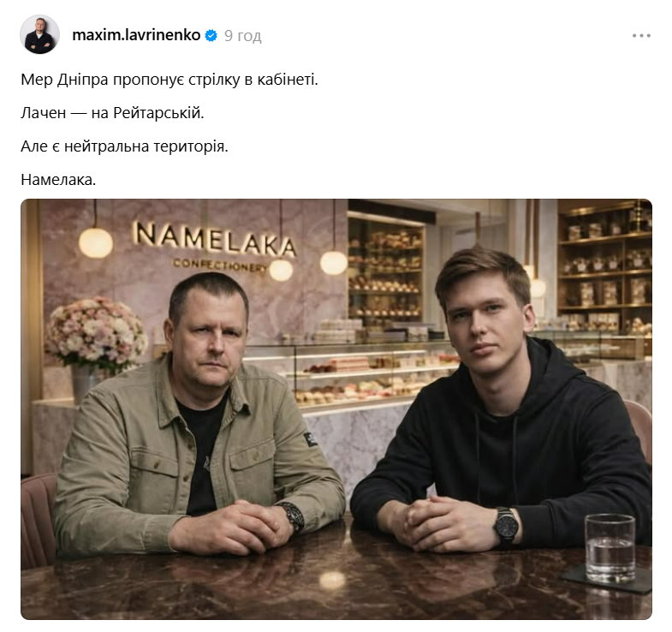Click the 'CONFECTIONERY' lettering under the sign
Viewport: 672px width, 632px height.
(220, 265)
